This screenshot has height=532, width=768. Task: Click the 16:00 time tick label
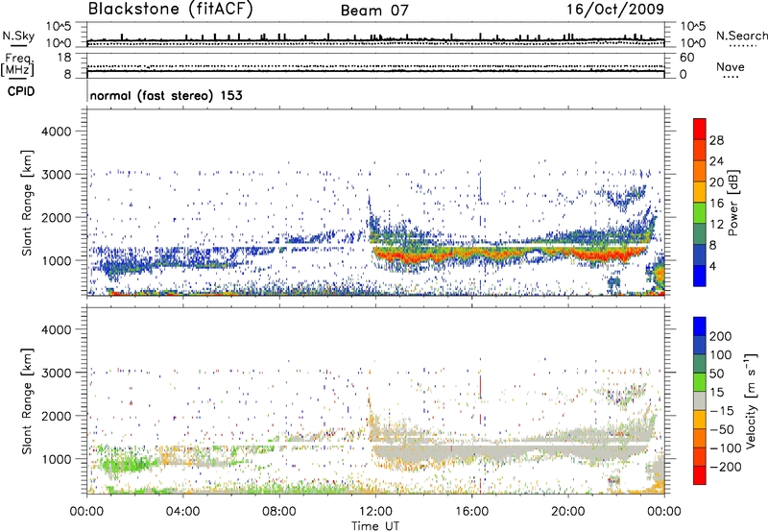coord(471,512)
